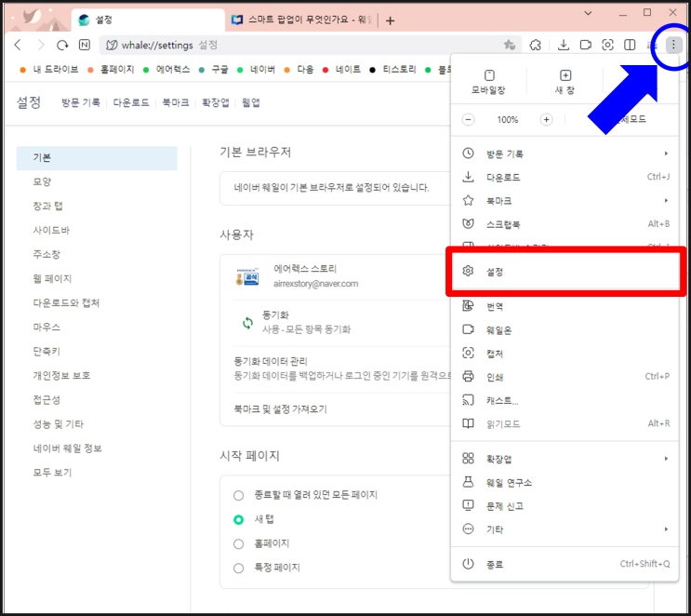The image size is (691, 616).
Task: Open the extensions puzzle icon
Action: click(536, 45)
